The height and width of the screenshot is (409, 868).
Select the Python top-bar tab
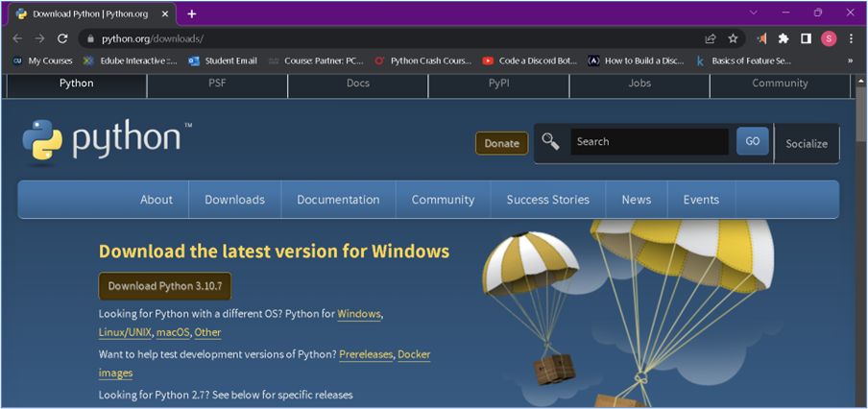click(77, 84)
